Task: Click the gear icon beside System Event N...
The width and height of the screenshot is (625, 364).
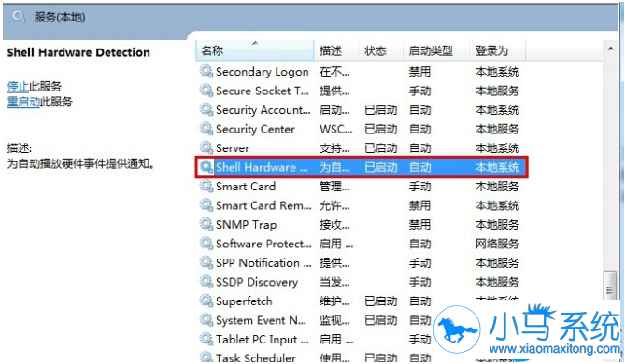Action: [206, 320]
